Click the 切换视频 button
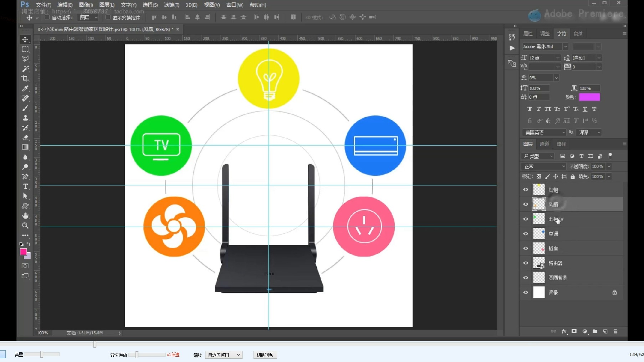 click(x=265, y=355)
